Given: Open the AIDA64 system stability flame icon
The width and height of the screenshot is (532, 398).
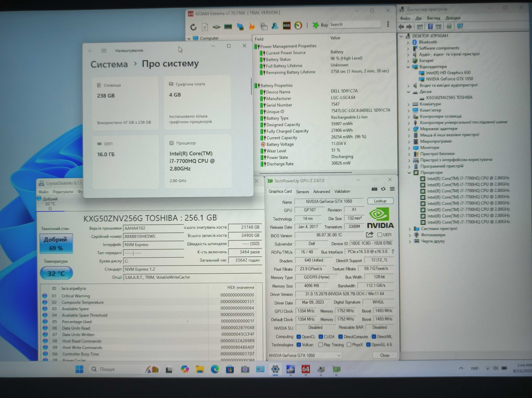Looking at the screenshot, I should 252,26.
